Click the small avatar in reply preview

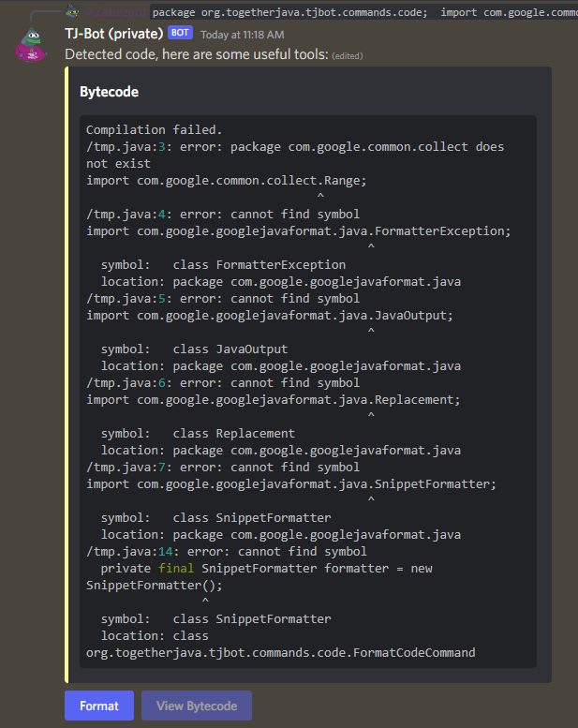72,11
